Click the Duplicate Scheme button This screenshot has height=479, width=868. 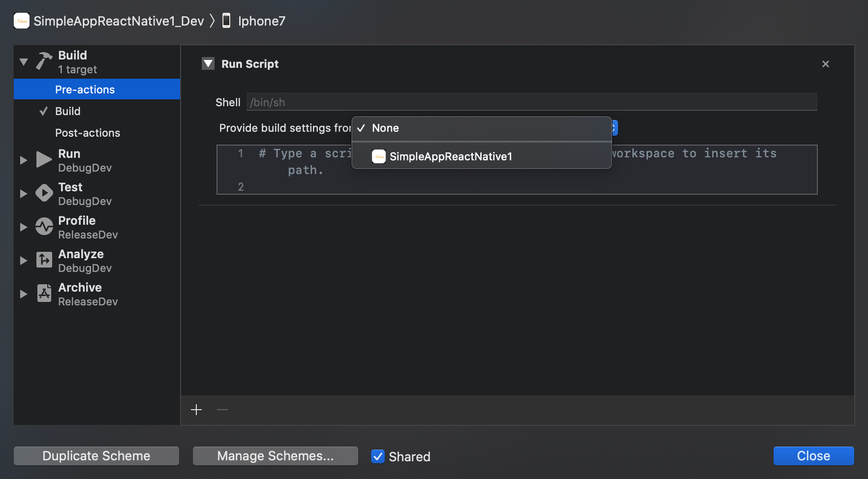[96, 456]
